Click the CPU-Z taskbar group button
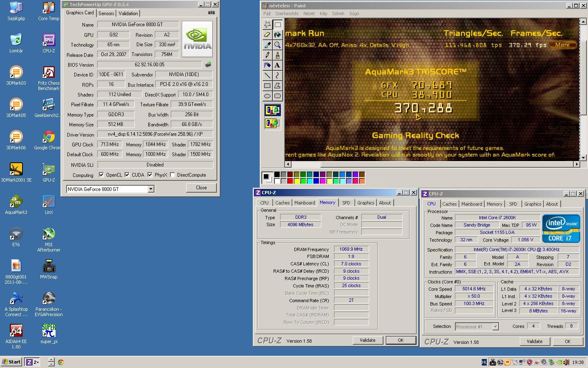Screen dimensions: 588x368 [33, 362]
